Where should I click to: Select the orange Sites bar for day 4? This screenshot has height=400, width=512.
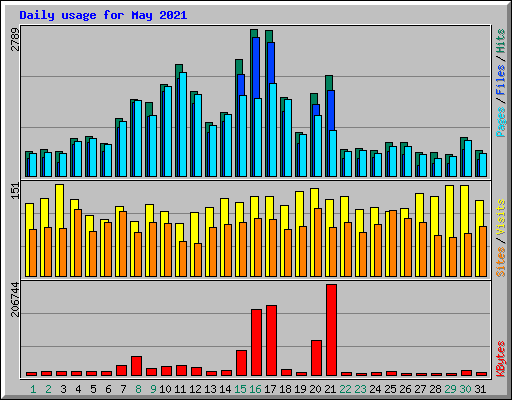(x=78, y=243)
